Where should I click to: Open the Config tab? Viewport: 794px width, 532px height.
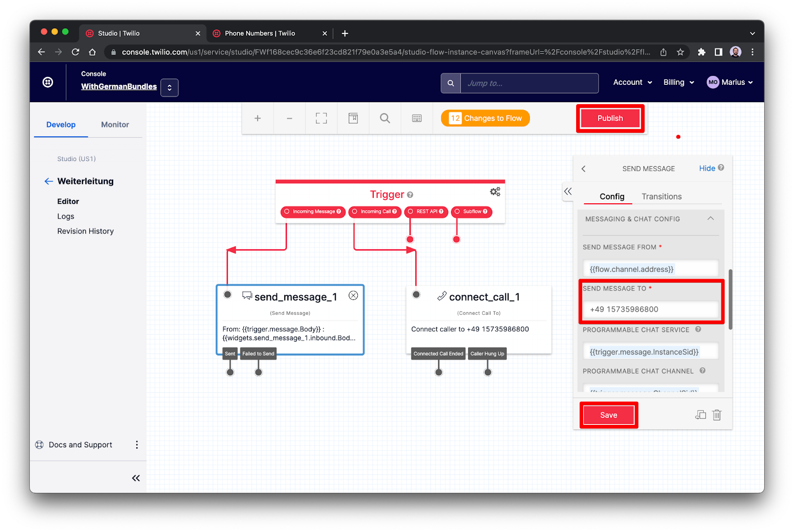click(612, 196)
